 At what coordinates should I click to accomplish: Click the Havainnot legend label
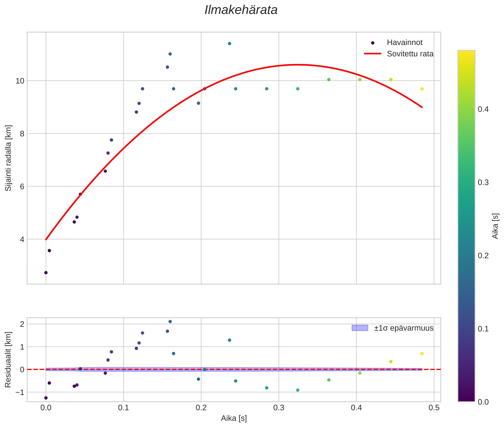405,43
